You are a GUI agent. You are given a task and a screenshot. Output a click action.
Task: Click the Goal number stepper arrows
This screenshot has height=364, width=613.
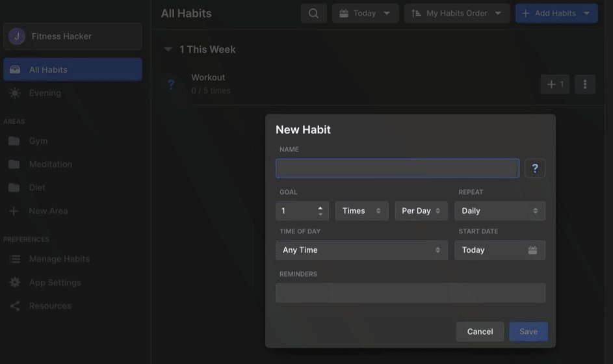coord(320,211)
